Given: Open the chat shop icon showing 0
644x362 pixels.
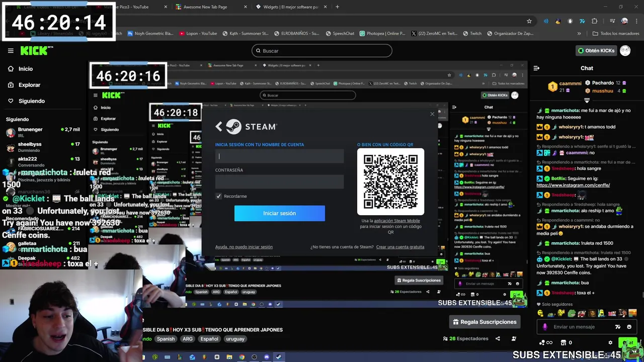Looking at the screenshot, I should click(566, 343).
